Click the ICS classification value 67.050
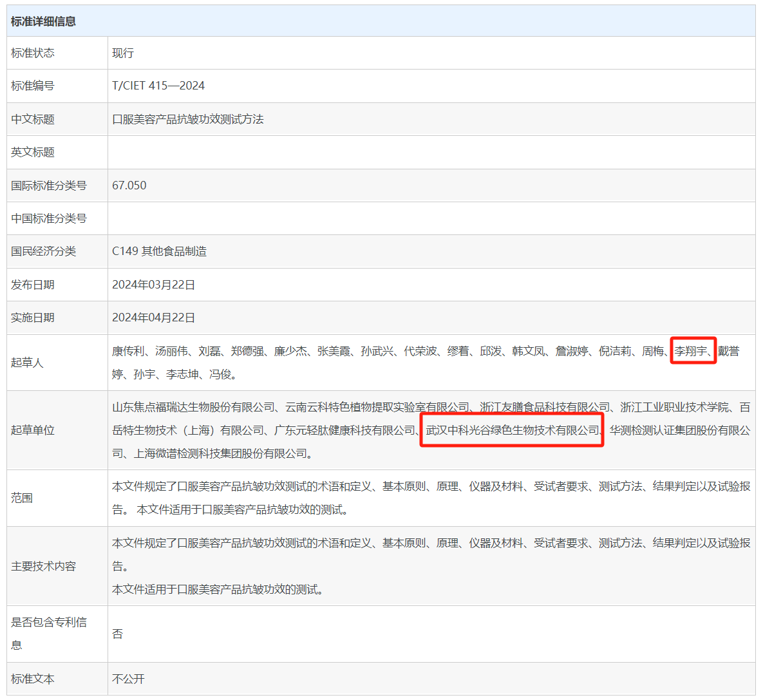This screenshot has width=763, height=700. click(129, 185)
